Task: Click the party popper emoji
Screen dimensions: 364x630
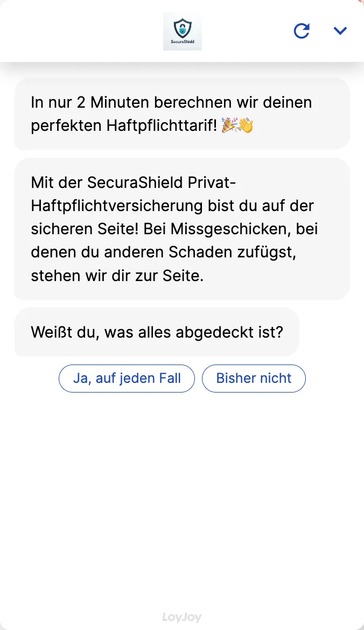Action: tap(230, 125)
